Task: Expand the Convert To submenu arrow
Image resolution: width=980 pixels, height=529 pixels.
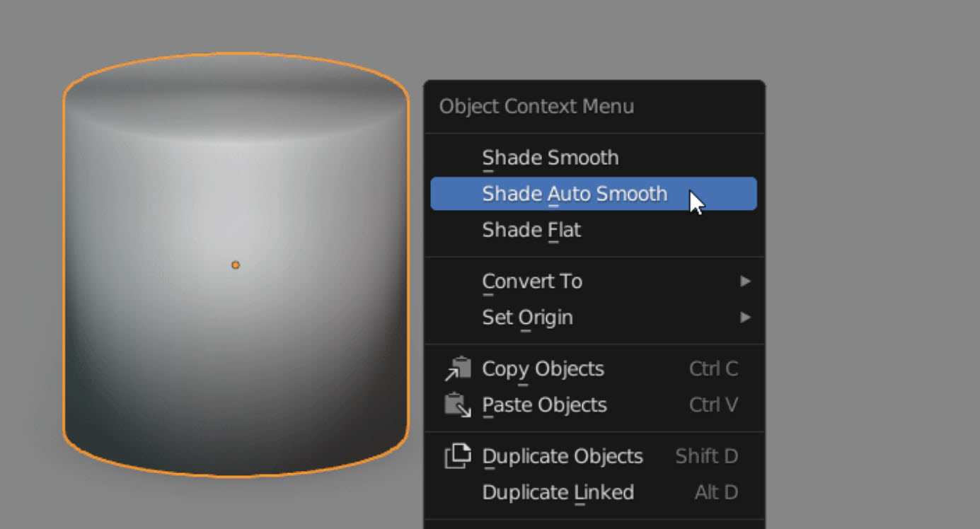Action: click(x=745, y=281)
